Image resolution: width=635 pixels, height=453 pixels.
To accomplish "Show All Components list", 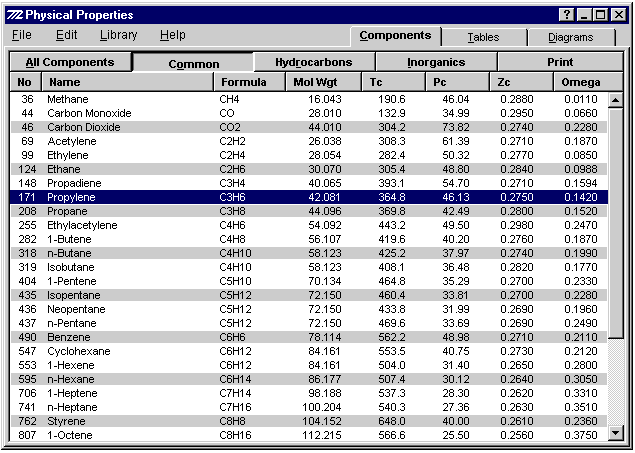I will click(x=70, y=62).
